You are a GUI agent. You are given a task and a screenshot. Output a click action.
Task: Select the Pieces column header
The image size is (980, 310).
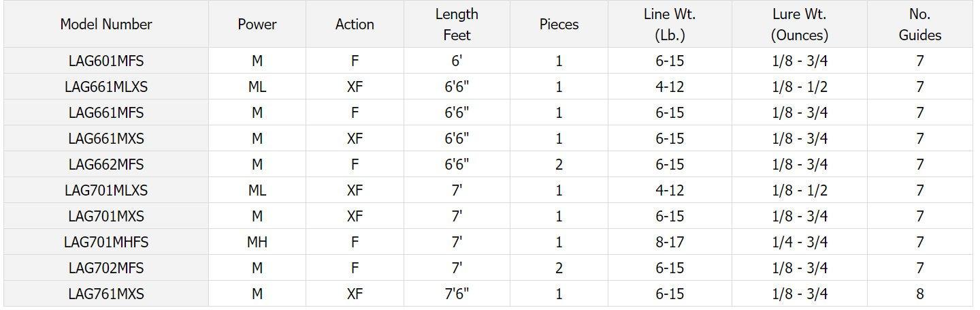click(x=559, y=25)
